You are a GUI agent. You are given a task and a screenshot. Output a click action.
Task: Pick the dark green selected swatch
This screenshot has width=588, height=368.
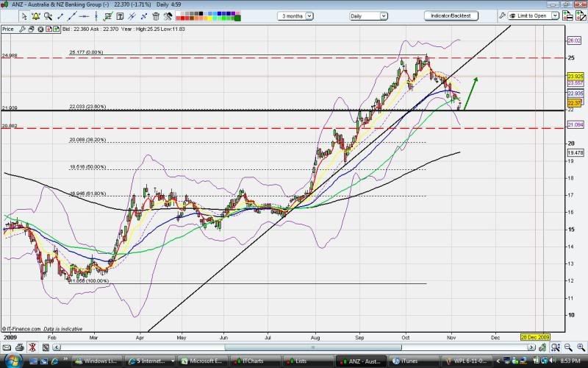(x=237, y=18)
